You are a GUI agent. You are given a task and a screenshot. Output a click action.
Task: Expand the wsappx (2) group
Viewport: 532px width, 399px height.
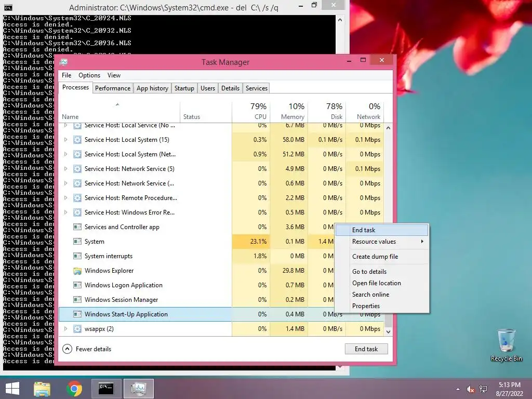(x=66, y=329)
